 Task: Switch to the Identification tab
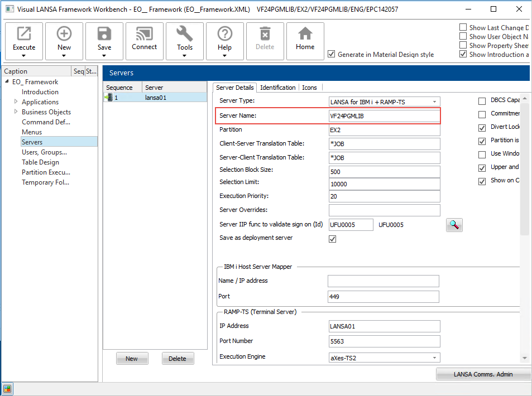pos(277,88)
